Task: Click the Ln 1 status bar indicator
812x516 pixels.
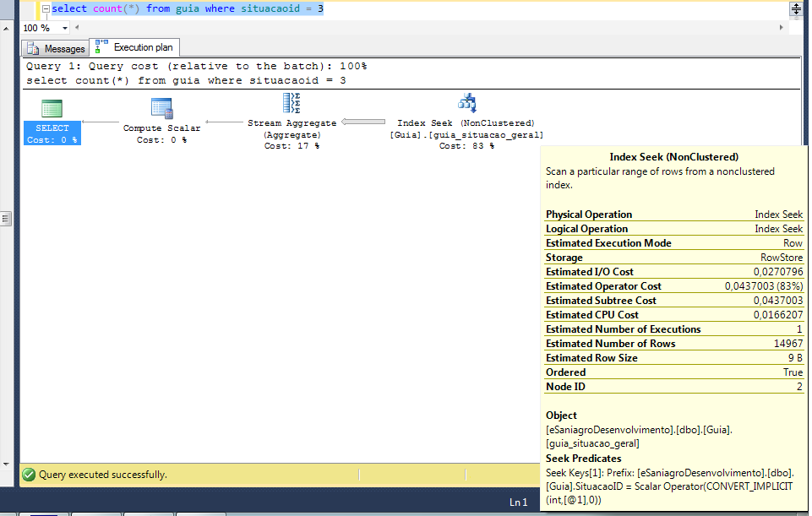Action: pyautogui.click(x=518, y=502)
